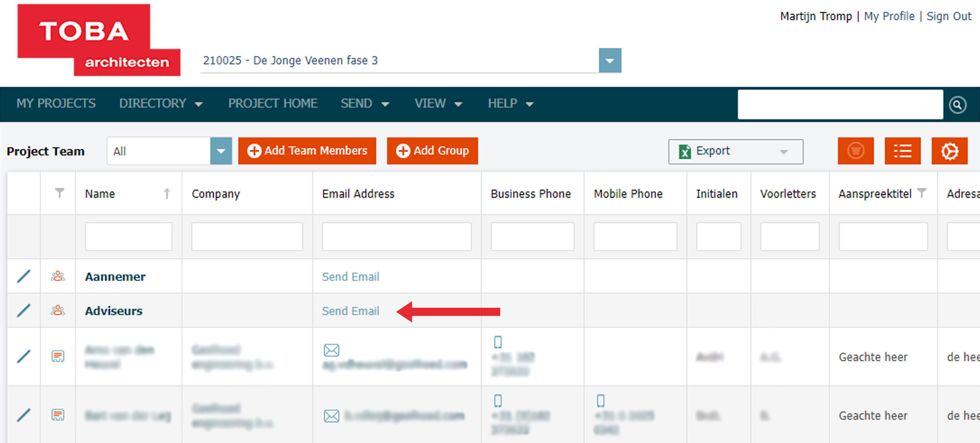Image resolution: width=980 pixels, height=443 pixels.
Task: Click the orange settings gear button
Action: coord(949,151)
